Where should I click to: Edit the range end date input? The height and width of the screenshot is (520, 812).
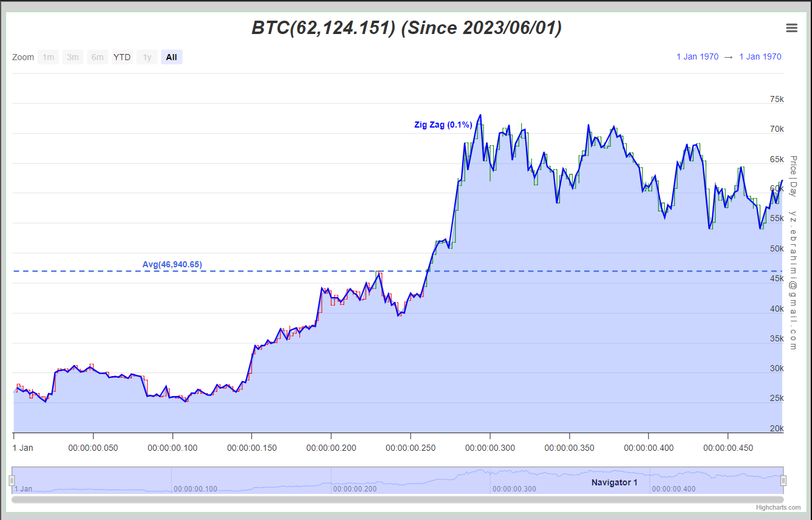[x=760, y=56]
